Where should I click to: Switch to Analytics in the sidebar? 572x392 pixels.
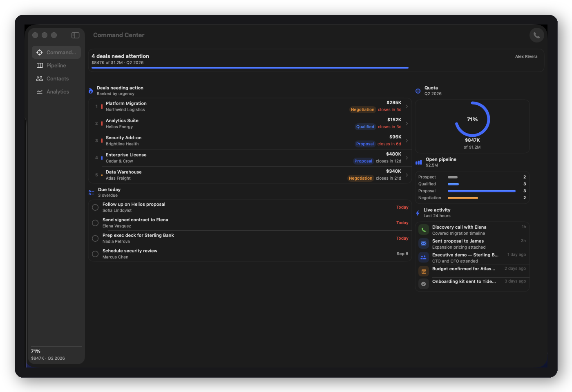[56, 91]
